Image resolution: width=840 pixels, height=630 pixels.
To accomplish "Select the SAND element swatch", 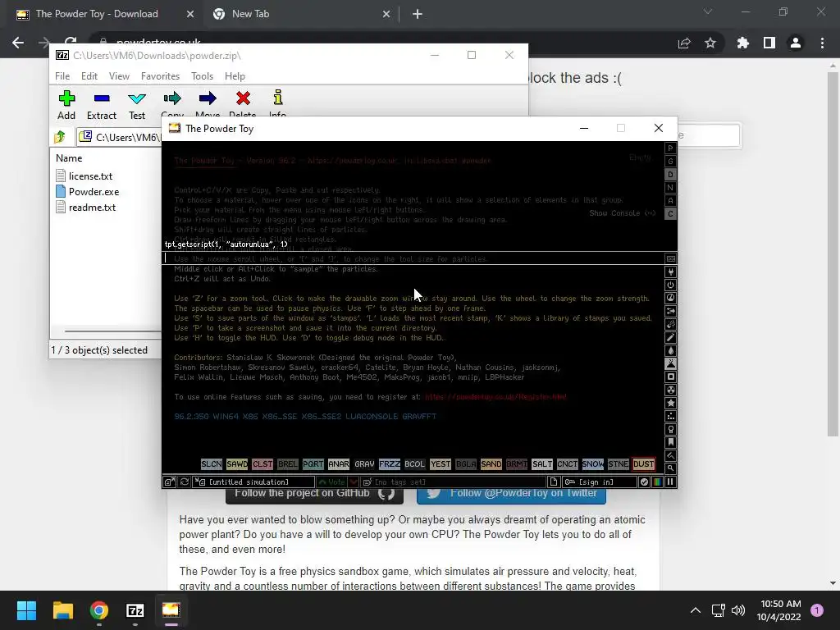I will [x=491, y=464].
